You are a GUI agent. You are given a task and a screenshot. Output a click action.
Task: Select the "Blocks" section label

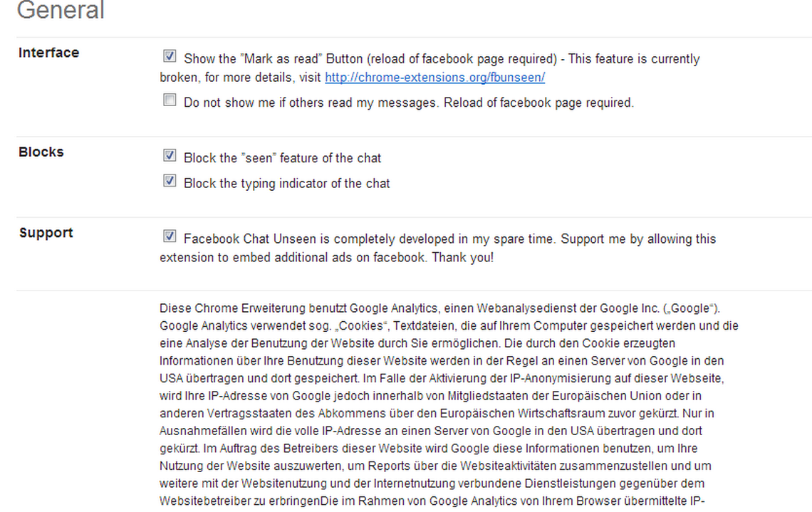pos(41,152)
